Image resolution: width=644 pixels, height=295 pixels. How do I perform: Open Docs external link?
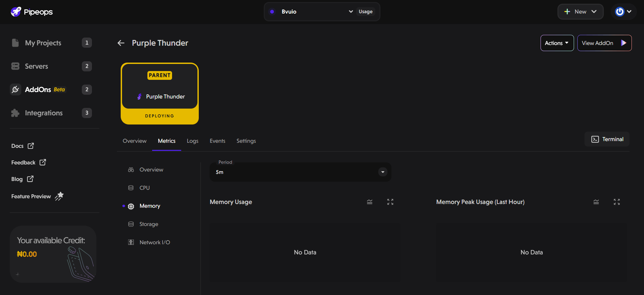coord(23,146)
